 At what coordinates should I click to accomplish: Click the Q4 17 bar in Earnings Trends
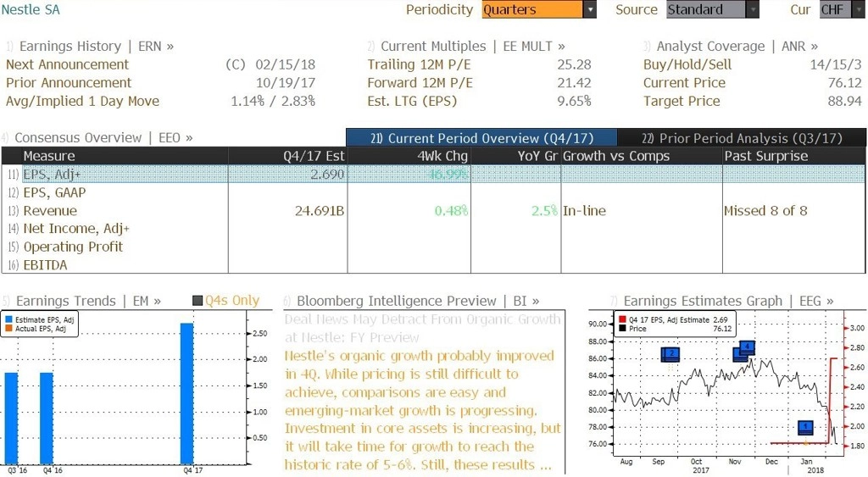pos(187,393)
